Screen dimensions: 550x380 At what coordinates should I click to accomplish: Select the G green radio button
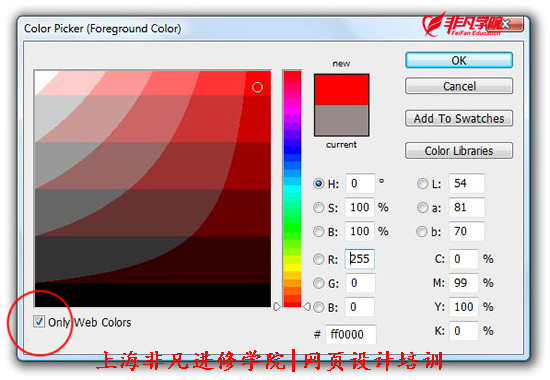click(318, 283)
